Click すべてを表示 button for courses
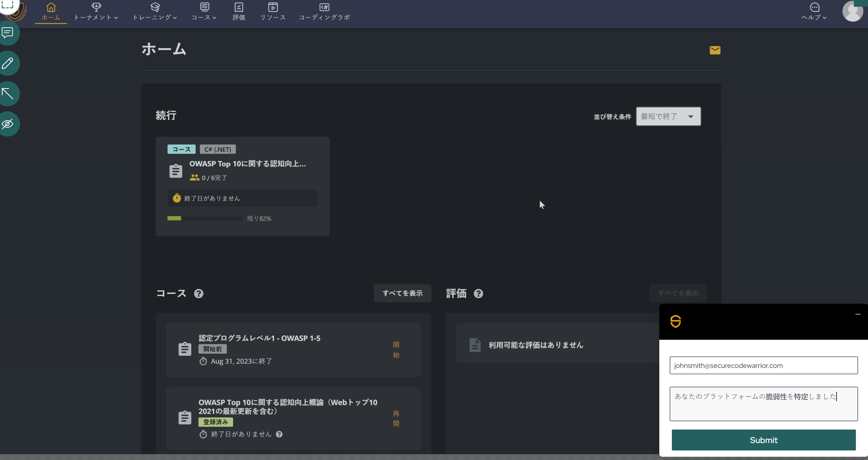Viewport: 868px width, 460px height. point(402,293)
